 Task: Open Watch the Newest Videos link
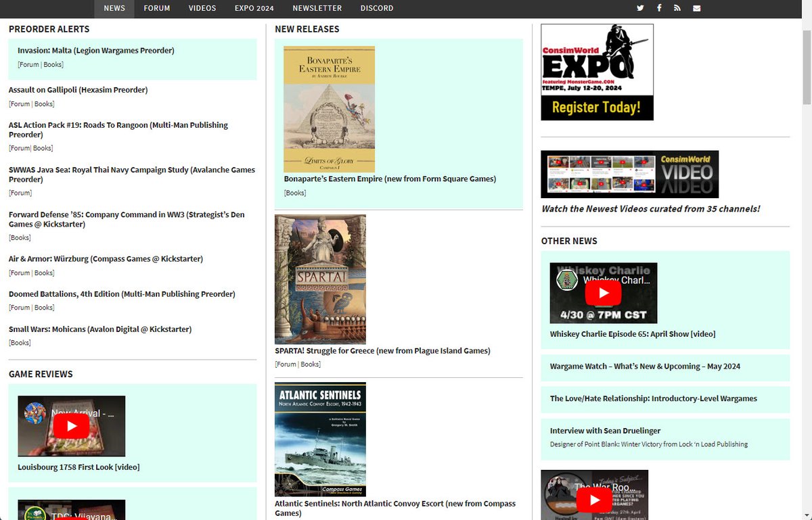pos(650,209)
